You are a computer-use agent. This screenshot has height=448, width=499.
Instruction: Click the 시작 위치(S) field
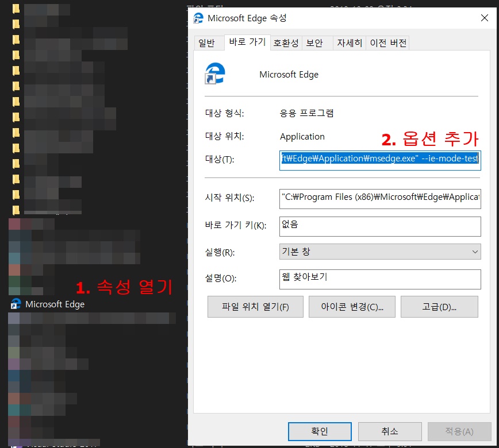(380, 199)
